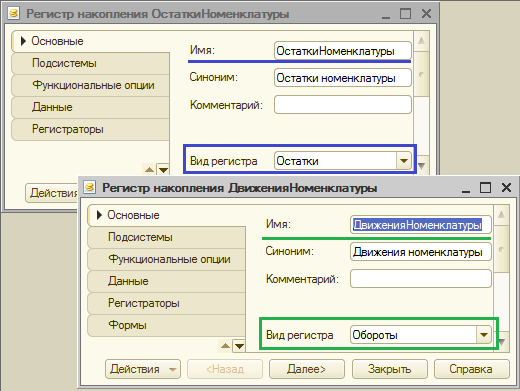This screenshot has height=391, width=520.
Task: Tab list up arrow in ДвиженияНоменклатуры window
Action: (x=225, y=346)
